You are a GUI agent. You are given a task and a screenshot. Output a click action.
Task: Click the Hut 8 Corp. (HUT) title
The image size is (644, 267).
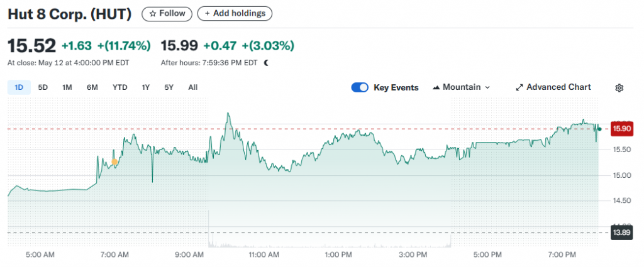pyautogui.click(x=70, y=14)
